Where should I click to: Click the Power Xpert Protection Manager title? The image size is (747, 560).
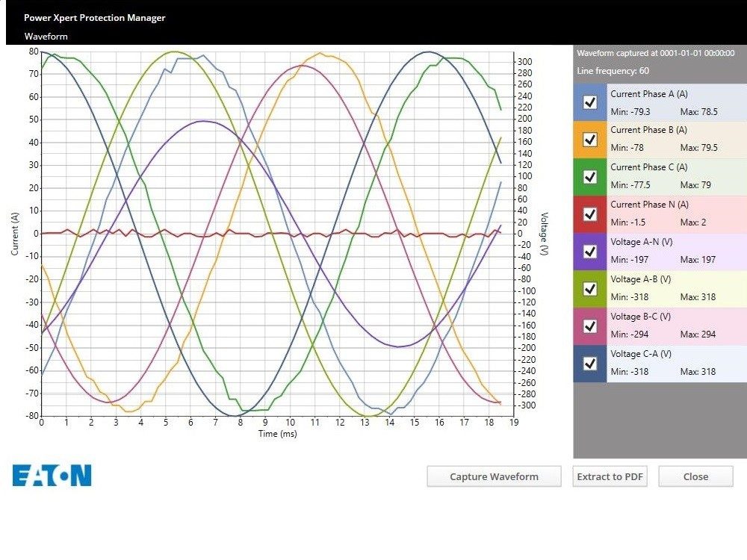coord(94,17)
